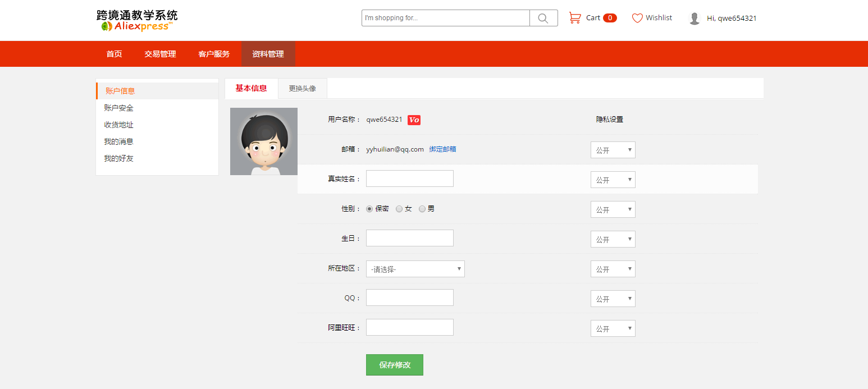Viewport: 868px width, 389px height.
Task: Open the privacy dropdown for 邮箱
Action: click(x=613, y=150)
